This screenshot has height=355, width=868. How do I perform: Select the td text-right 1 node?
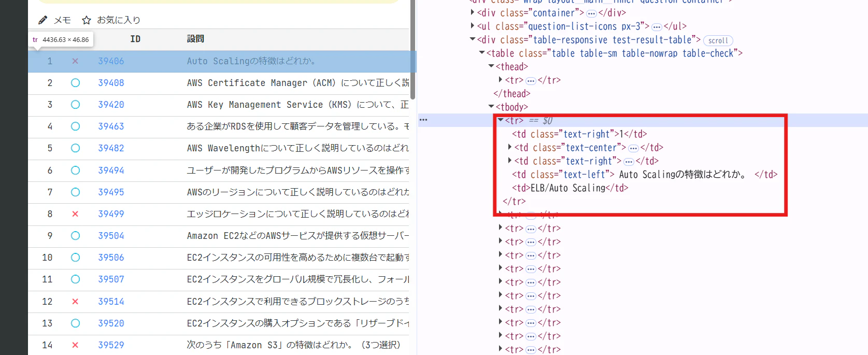pos(579,134)
